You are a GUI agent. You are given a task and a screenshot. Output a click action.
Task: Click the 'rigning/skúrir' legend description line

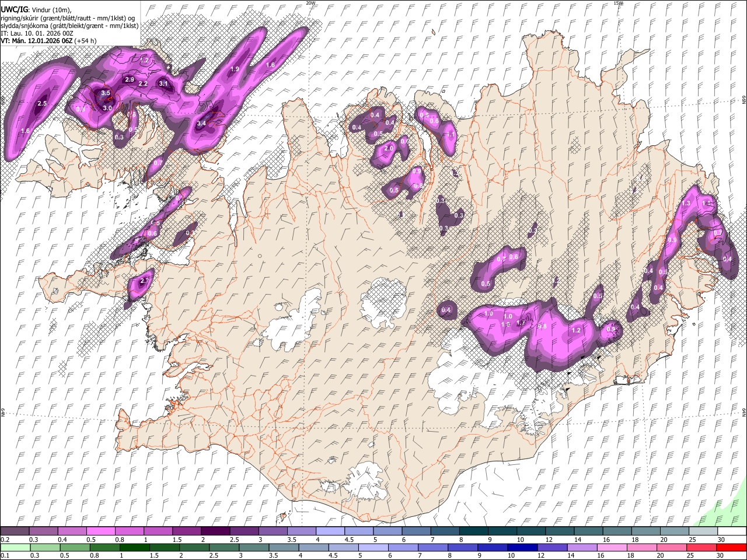[x=68, y=18]
